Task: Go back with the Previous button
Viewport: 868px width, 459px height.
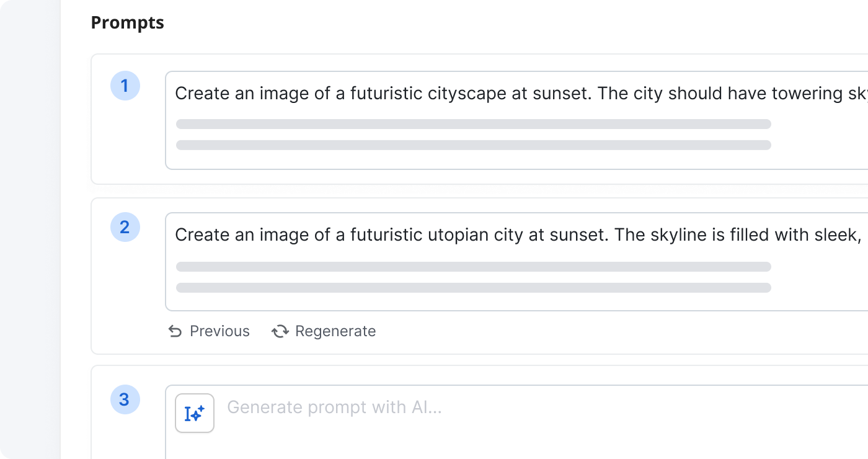Action: [x=209, y=331]
